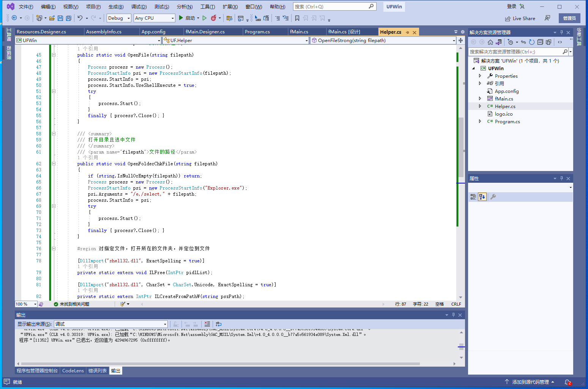Expand the Helper.cs tree node

click(480, 106)
